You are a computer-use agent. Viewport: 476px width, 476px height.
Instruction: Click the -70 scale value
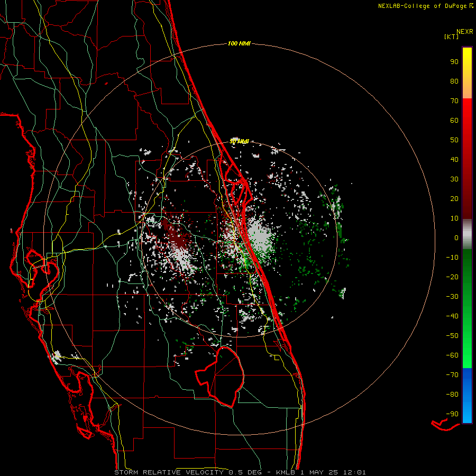(x=452, y=374)
